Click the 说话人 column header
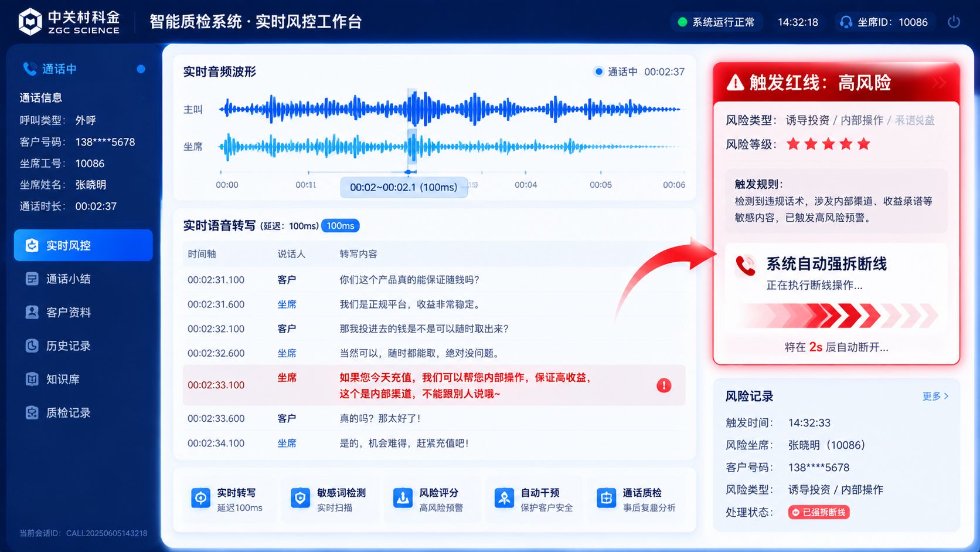The image size is (980, 552). tap(291, 254)
